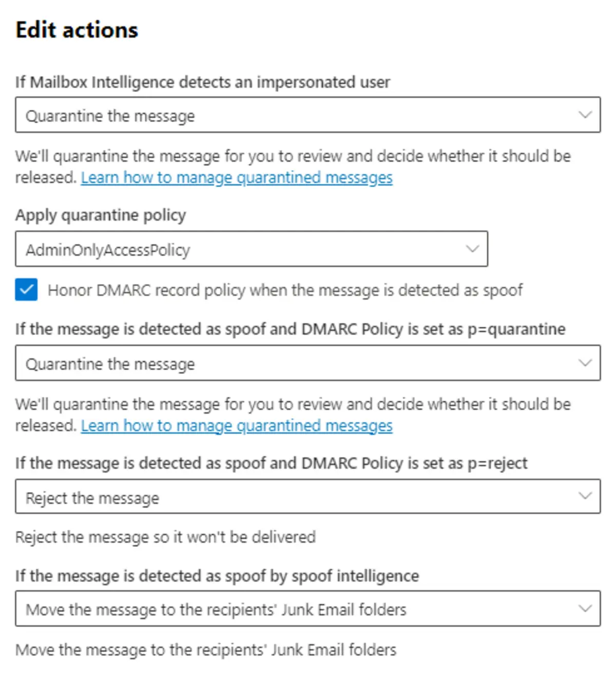Click the Apply quarantine policy label
Viewport: 616px width, 678px height.
(x=101, y=215)
